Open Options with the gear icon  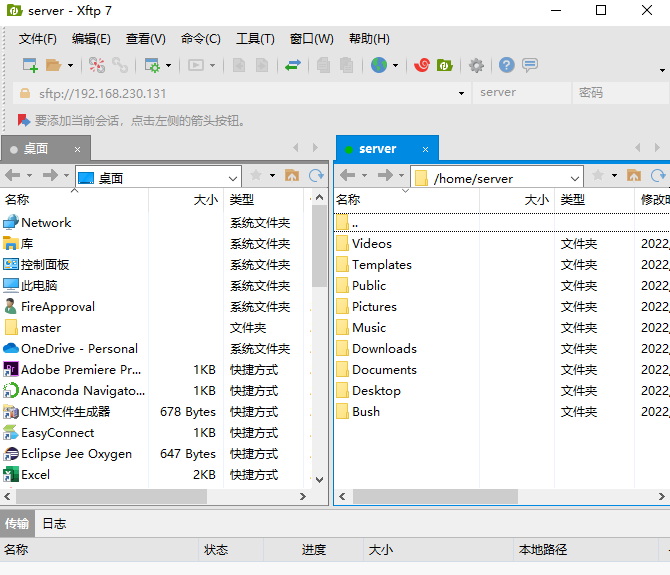pyautogui.click(x=476, y=65)
